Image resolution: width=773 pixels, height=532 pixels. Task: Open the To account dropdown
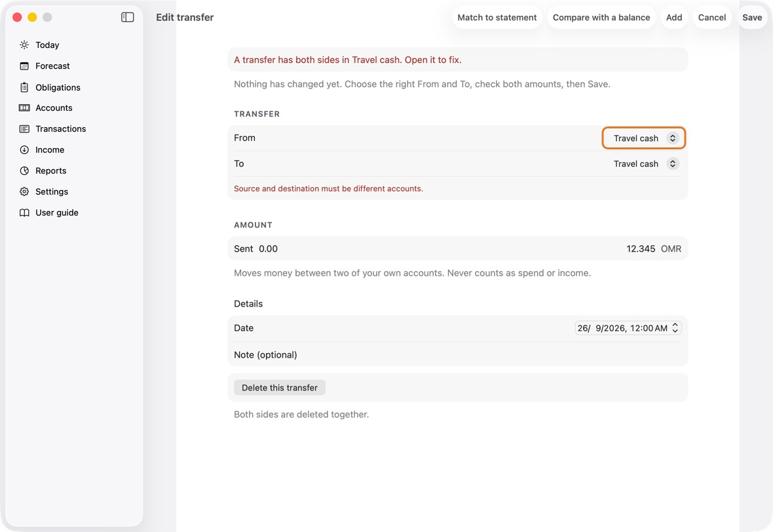645,164
